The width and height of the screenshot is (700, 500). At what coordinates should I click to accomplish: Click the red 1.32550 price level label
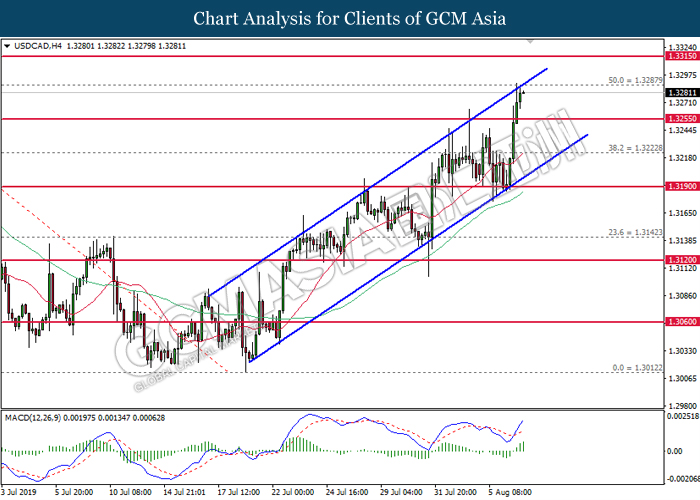point(681,118)
